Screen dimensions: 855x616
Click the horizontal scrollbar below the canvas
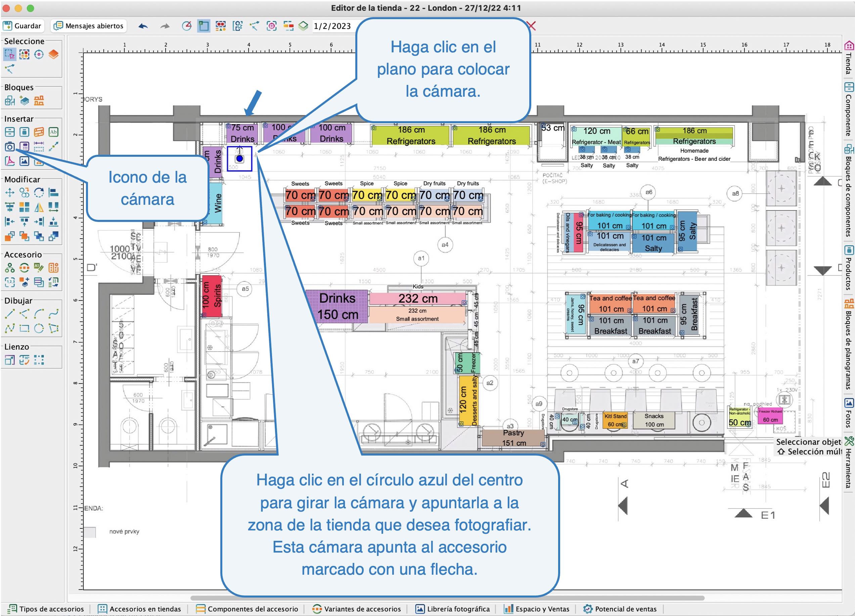(x=447, y=598)
